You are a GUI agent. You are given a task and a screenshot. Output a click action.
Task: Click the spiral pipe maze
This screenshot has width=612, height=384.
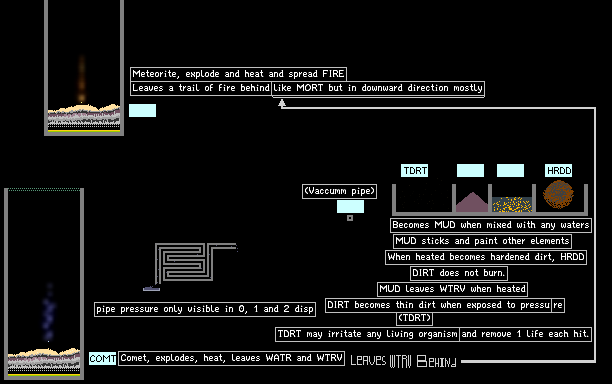point(190,263)
